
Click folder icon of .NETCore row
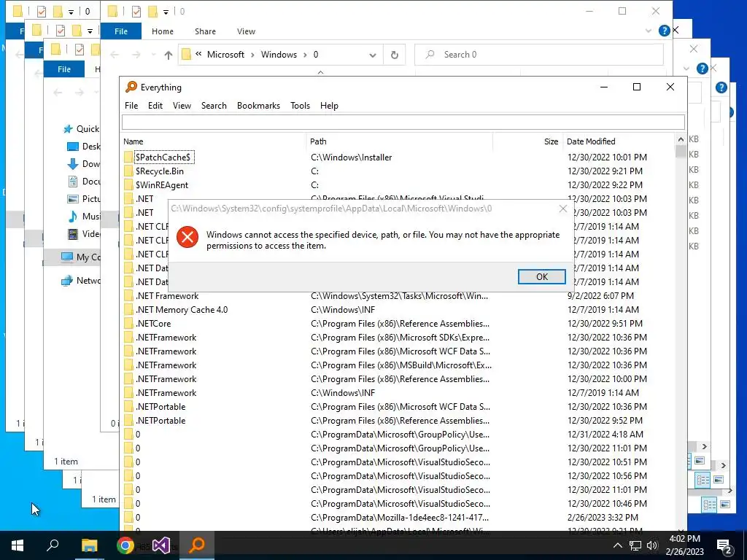pyautogui.click(x=128, y=323)
